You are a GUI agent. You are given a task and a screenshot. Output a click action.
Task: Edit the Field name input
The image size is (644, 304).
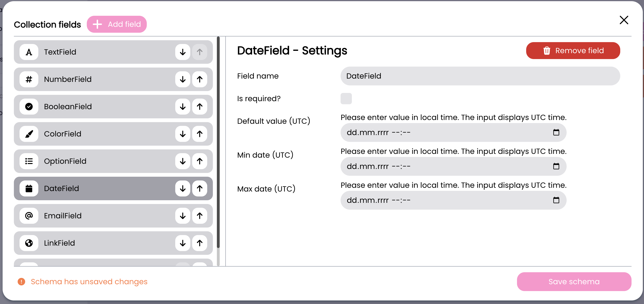click(x=480, y=76)
